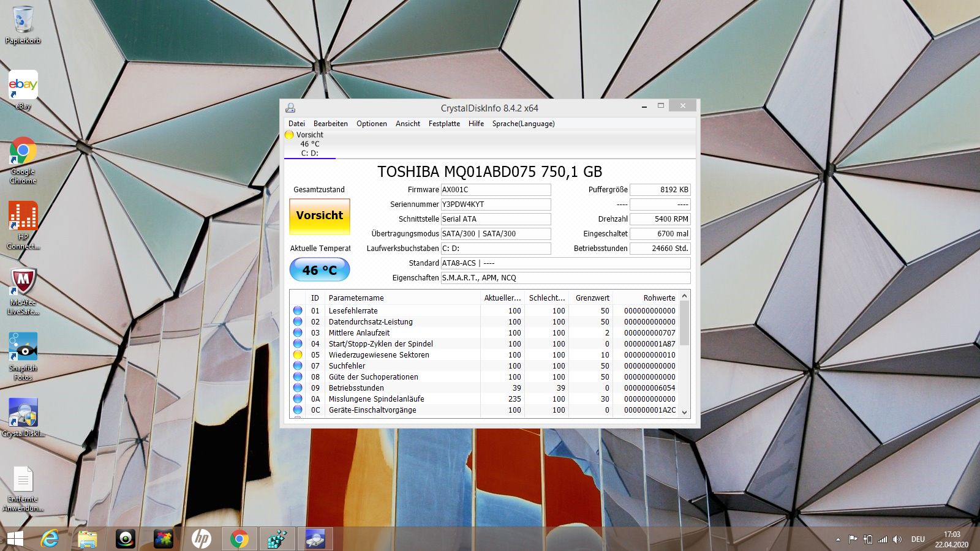Open the Sprache(Language) menu
Image resolution: width=980 pixels, height=551 pixels.
pos(524,124)
